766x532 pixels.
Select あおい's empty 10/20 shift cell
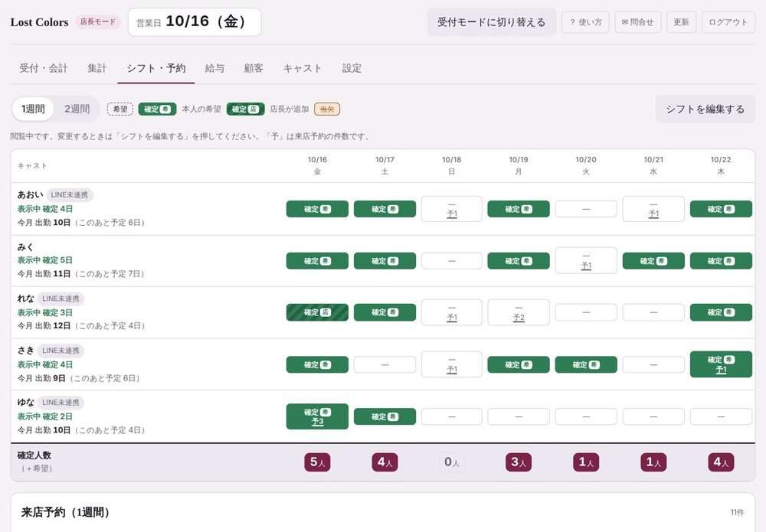(x=586, y=209)
